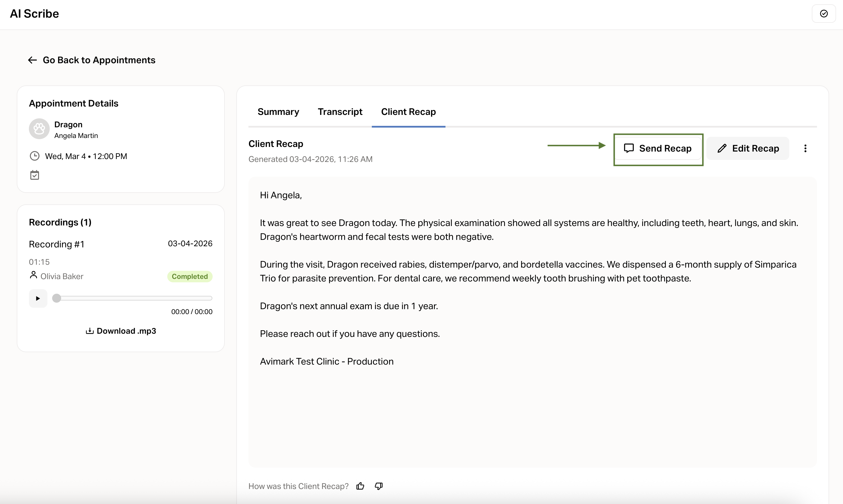Download the recording as .mp3

(x=121, y=331)
